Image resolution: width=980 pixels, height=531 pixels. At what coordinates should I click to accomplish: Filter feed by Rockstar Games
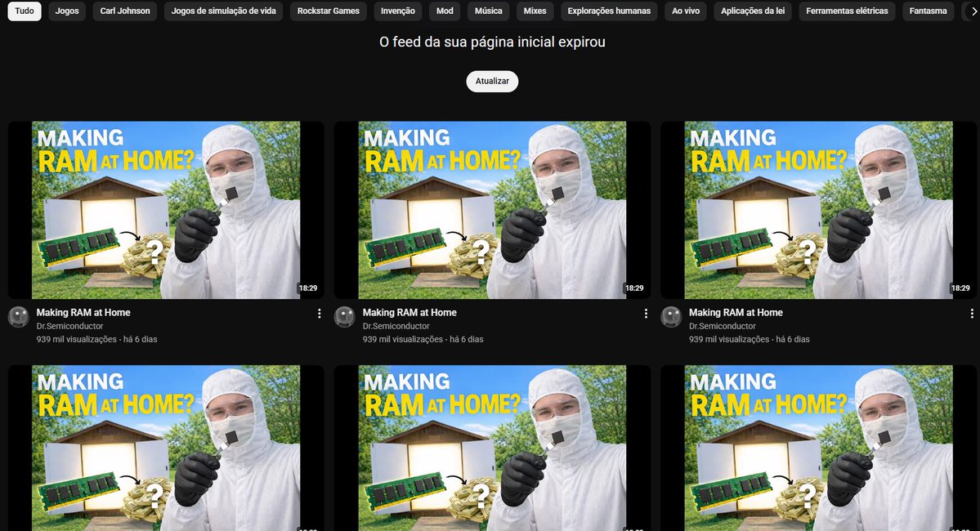point(328,11)
